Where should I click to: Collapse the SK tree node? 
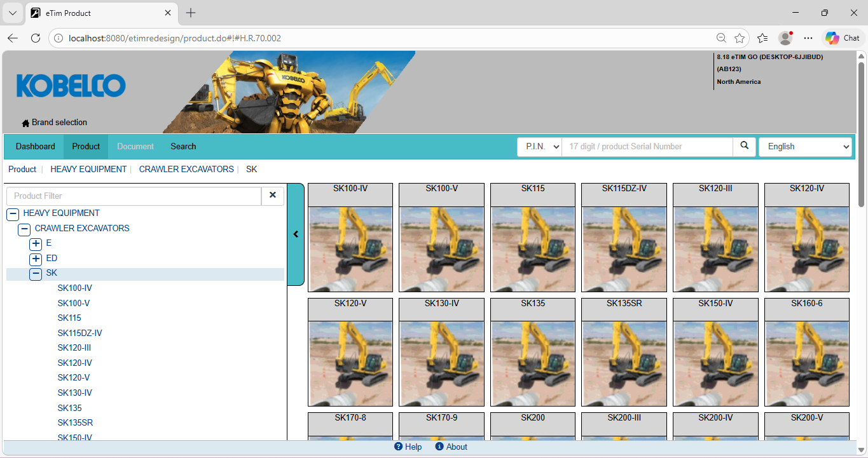[x=36, y=273]
